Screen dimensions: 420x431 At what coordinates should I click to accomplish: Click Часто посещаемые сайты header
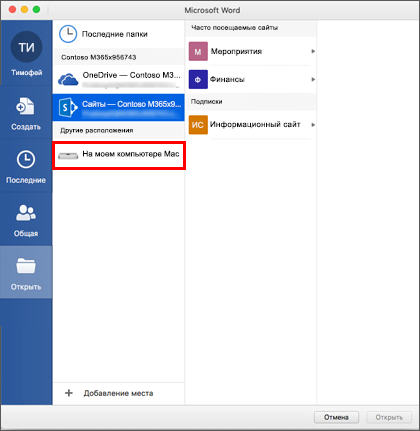[x=235, y=28]
